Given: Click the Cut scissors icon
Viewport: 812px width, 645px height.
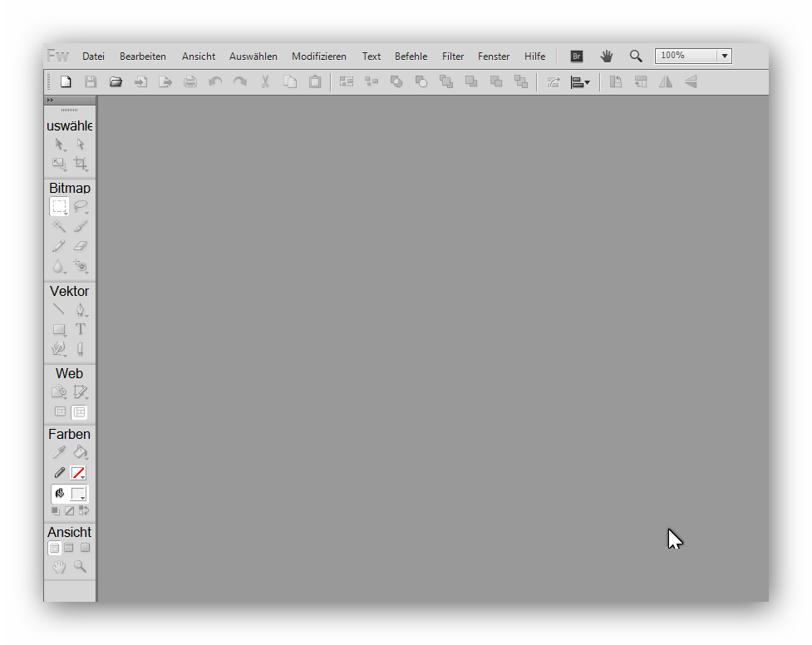Looking at the screenshot, I should point(265,81).
